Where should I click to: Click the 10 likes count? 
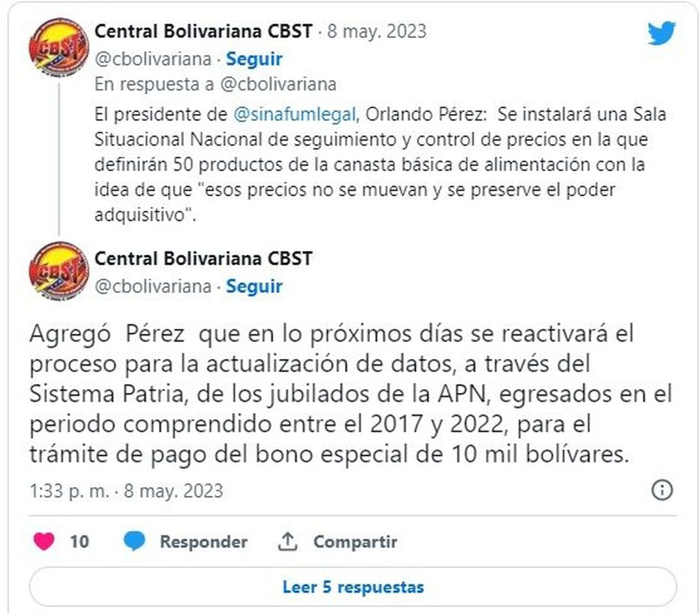tap(79, 542)
